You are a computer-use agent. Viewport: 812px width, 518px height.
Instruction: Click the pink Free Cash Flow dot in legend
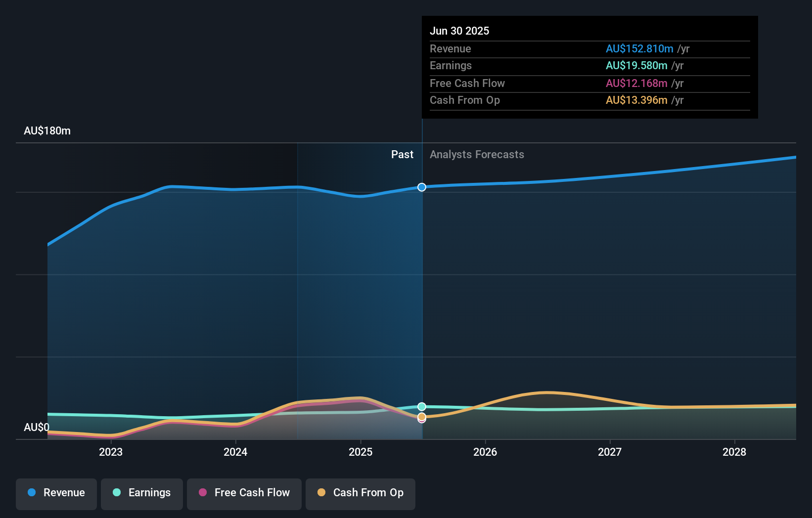203,493
